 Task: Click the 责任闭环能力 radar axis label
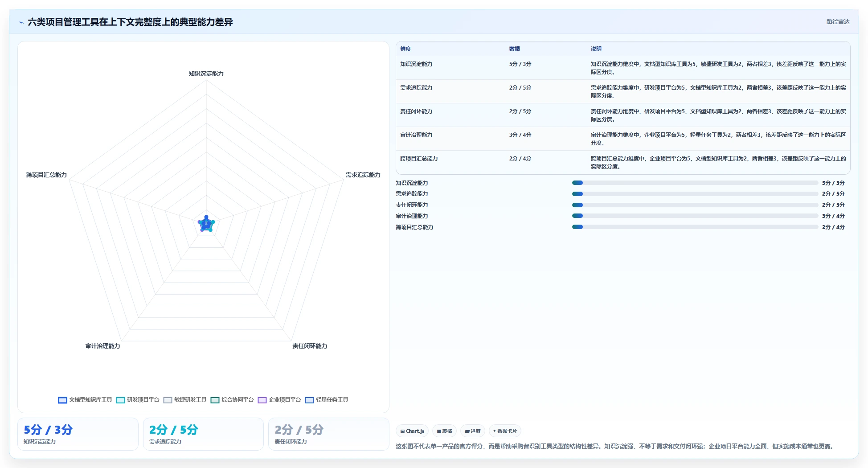coord(310,346)
